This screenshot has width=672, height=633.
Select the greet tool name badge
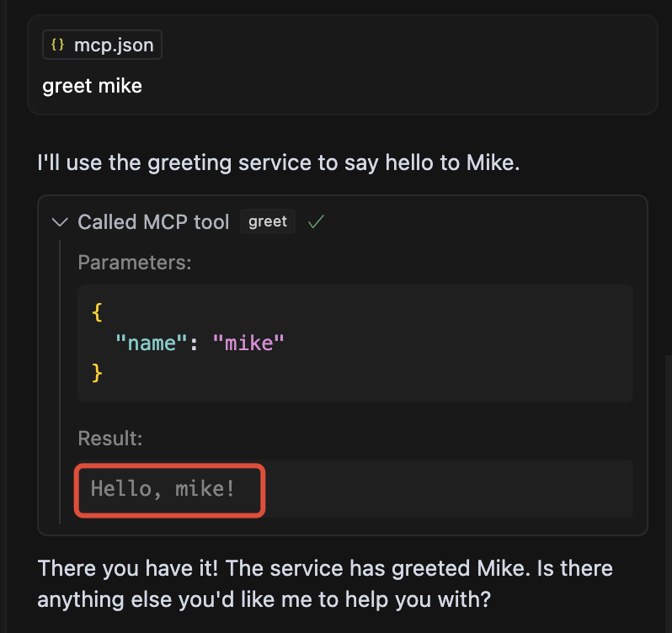pyautogui.click(x=268, y=221)
